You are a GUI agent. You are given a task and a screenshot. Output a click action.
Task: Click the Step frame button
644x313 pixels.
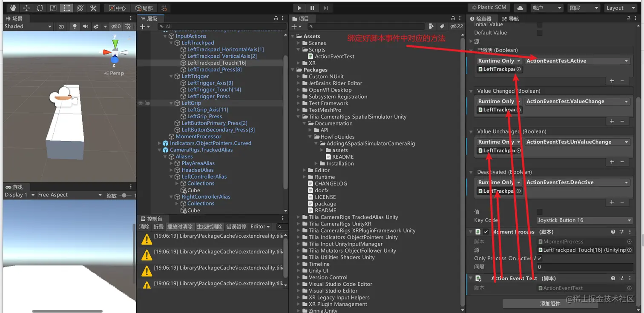point(325,8)
